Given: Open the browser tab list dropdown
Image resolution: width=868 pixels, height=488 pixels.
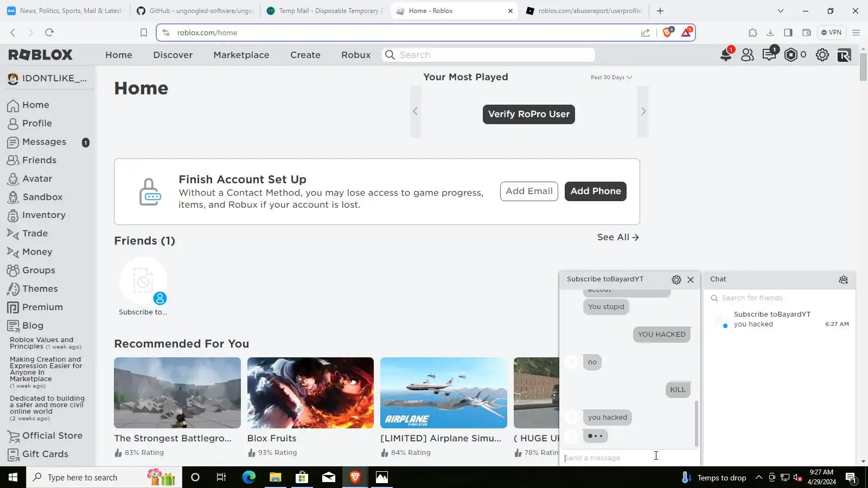Looking at the screenshot, I should click(x=781, y=11).
